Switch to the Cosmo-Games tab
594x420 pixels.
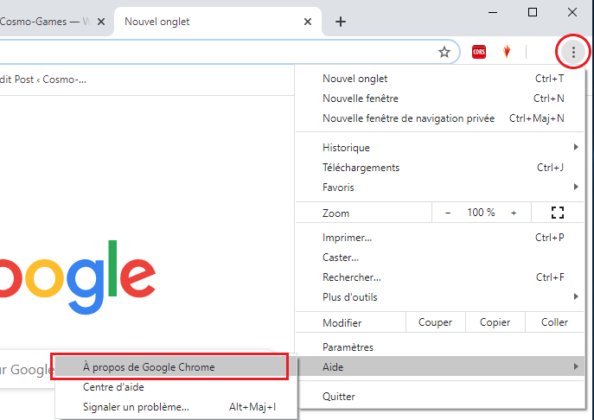tap(45, 22)
